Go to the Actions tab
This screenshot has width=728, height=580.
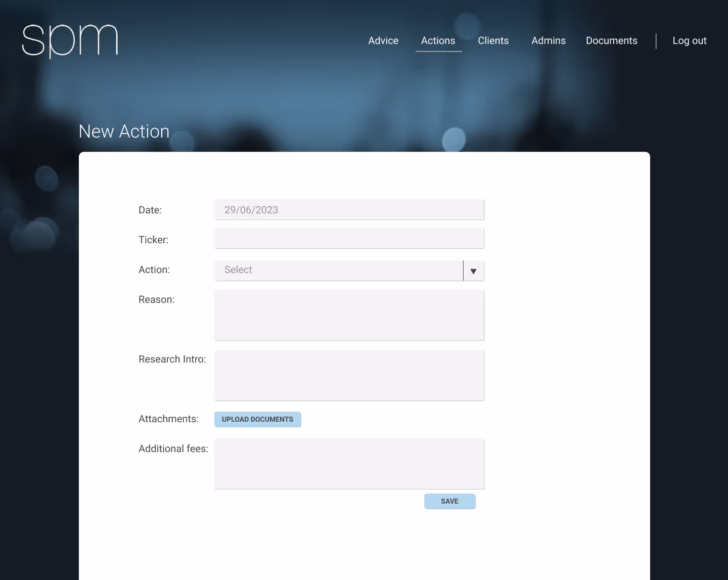coord(438,40)
